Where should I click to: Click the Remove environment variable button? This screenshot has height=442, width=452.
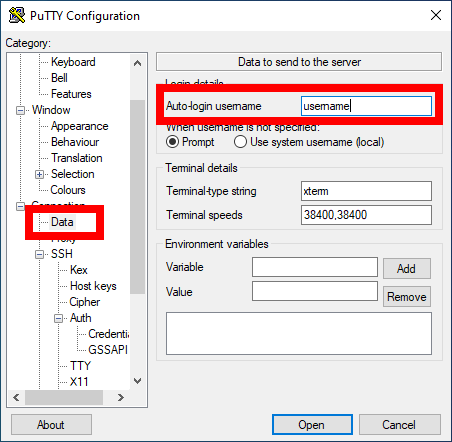point(407,296)
